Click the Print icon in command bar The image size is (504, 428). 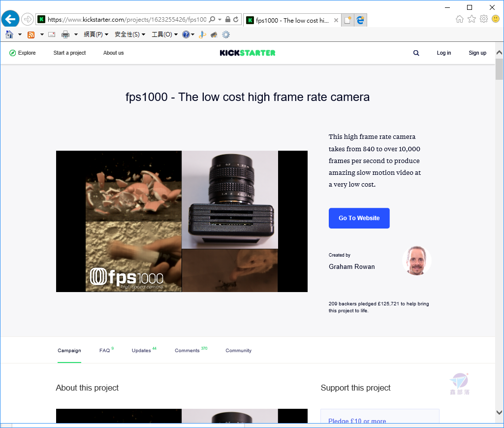click(65, 34)
